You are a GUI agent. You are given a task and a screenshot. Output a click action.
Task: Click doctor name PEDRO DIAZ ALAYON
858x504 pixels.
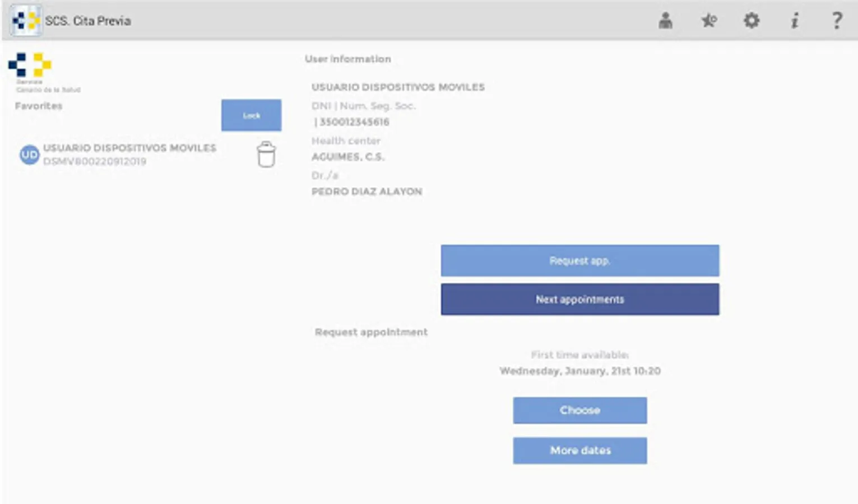pyautogui.click(x=367, y=192)
